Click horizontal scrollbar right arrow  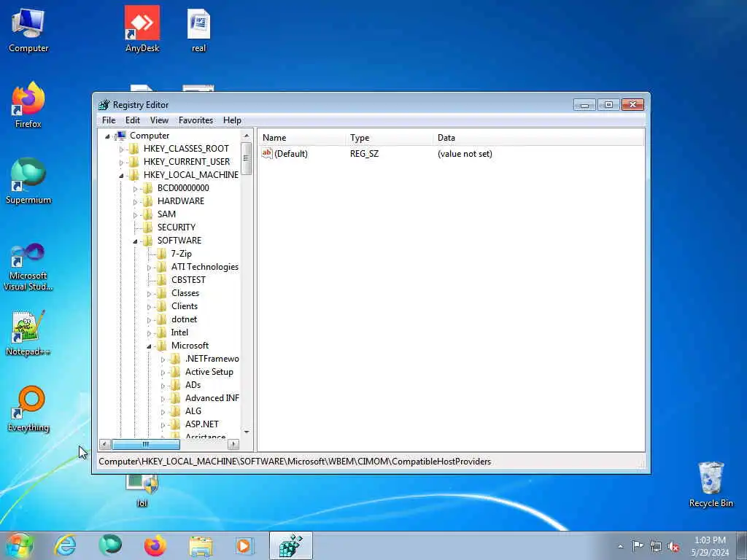coord(233,444)
